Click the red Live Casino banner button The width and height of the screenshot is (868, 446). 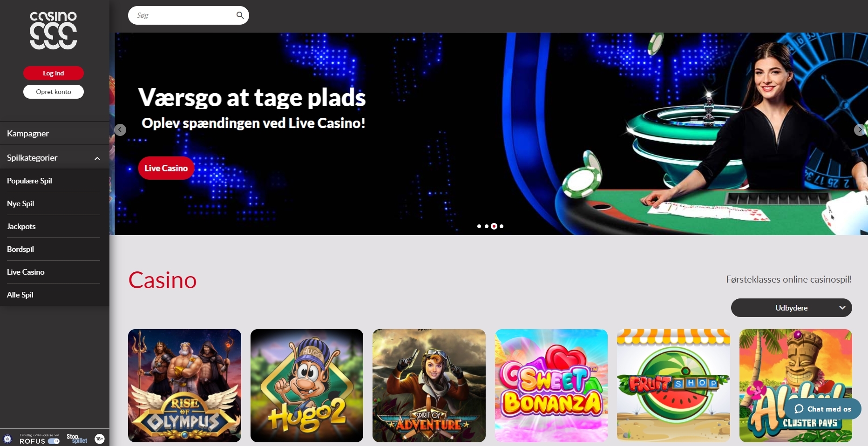click(166, 168)
